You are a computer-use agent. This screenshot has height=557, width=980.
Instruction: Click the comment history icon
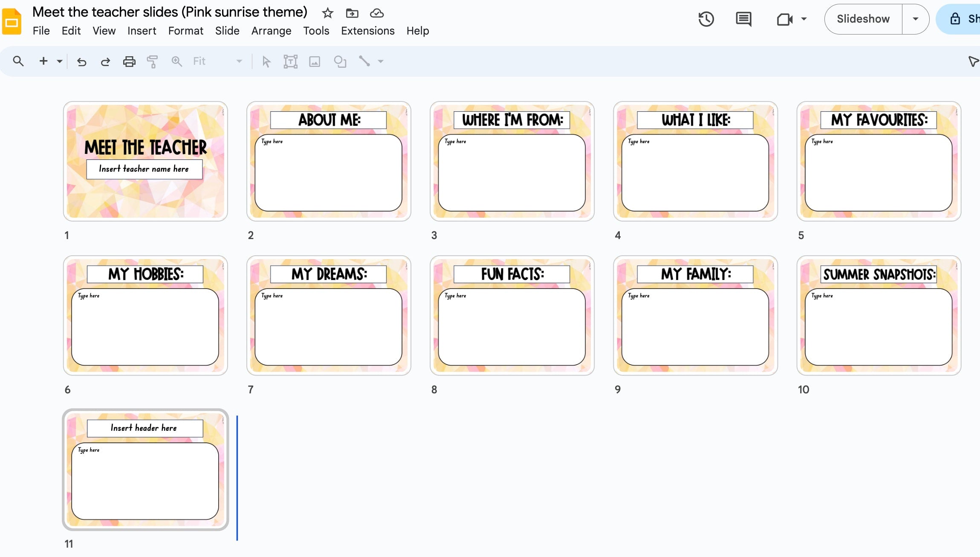click(744, 19)
